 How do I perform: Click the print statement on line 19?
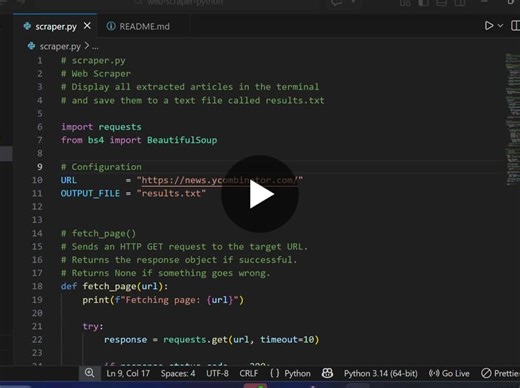coord(163,300)
